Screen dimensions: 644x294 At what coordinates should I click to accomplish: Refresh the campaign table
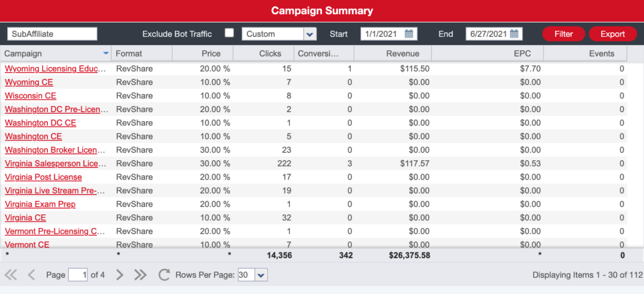[x=164, y=275]
